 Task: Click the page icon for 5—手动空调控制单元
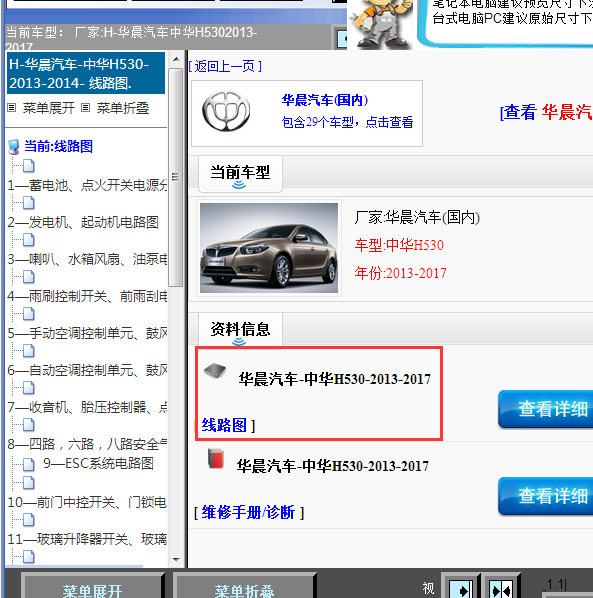pyautogui.click(x=29, y=314)
